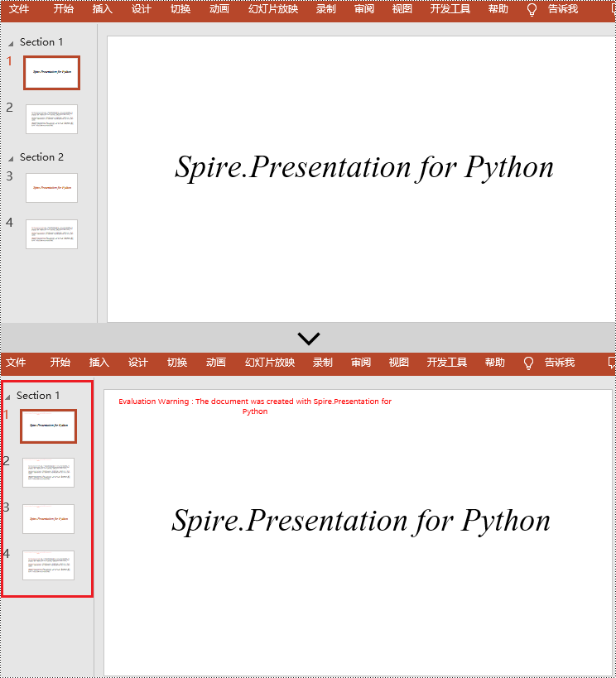Open 开始 tab in bottom window
The image size is (616, 678).
pyautogui.click(x=60, y=363)
